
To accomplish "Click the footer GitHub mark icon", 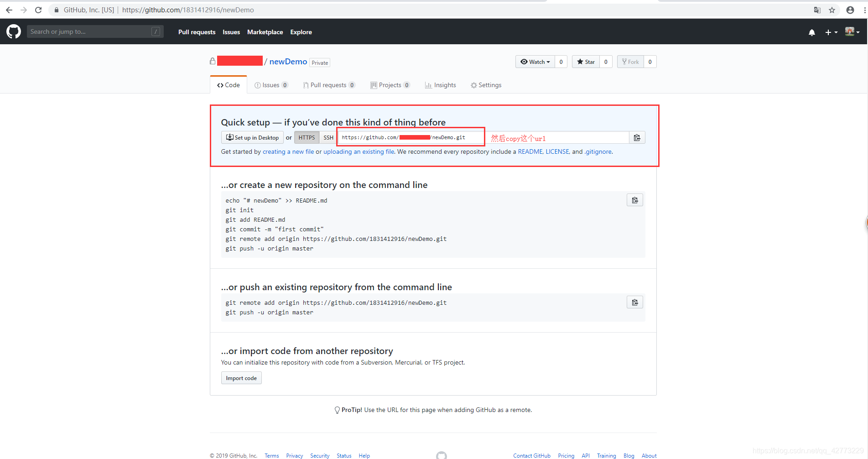I will click(x=441, y=455).
